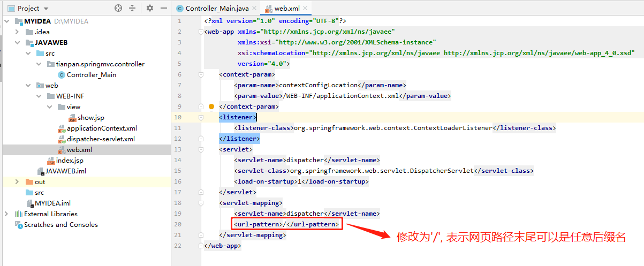Switch to Controller_Main.java tab
The image size is (644, 266).
(217, 8)
